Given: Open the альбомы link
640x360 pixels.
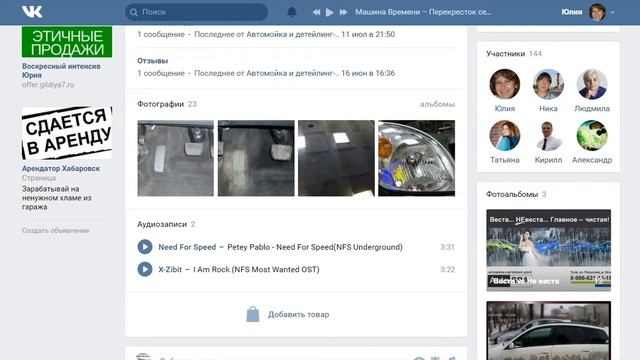Looking at the screenshot, I should coord(437,104).
